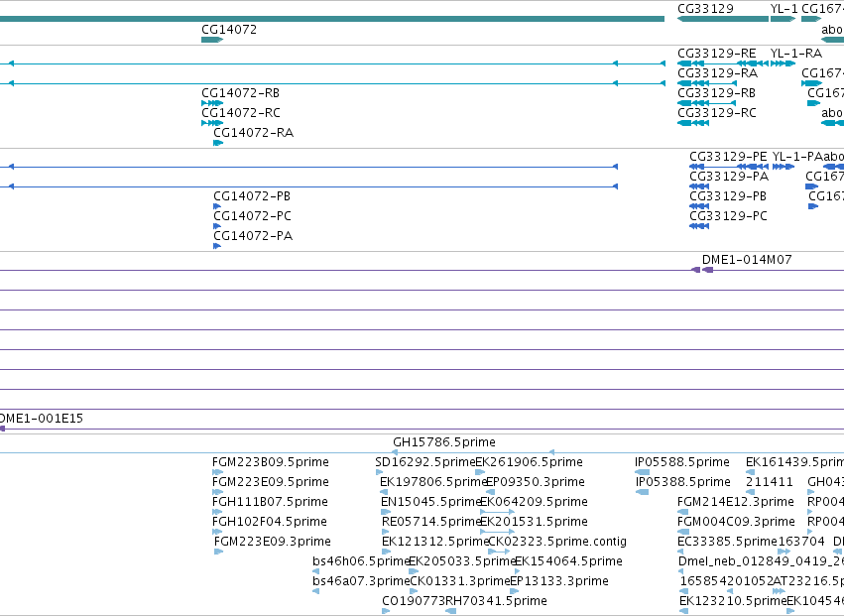Select the CG14072-RC transcript label
This screenshot has width=844, height=616.
(241, 113)
